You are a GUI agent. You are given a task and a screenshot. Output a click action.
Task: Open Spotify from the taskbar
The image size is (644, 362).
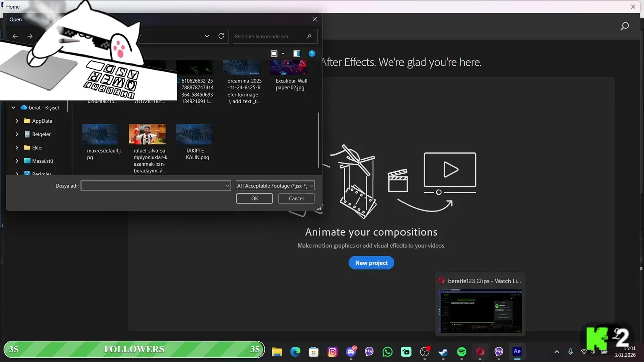coord(462,352)
